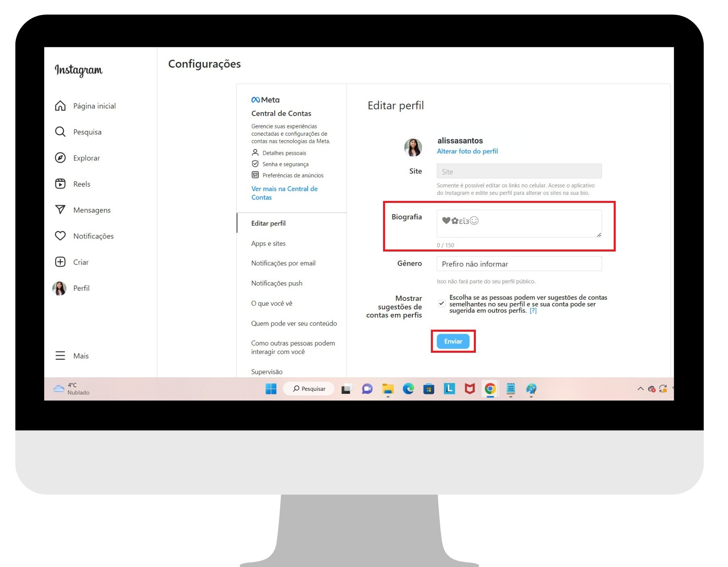Open Reels from the sidebar icon
The height and width of the screenshot is (567, 728).
[x=60, y=184]
